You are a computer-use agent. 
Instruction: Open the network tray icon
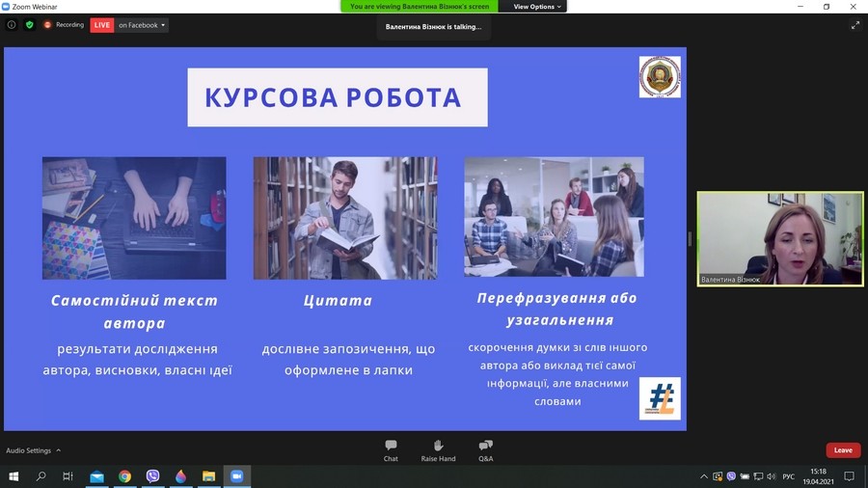pyautogui.click(x=758, y=476)
